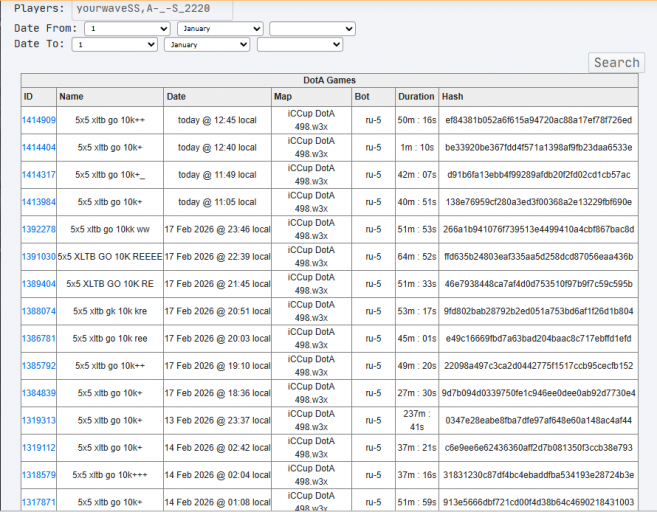
Task: Open the Date To day dropdown
Action: 114,44
